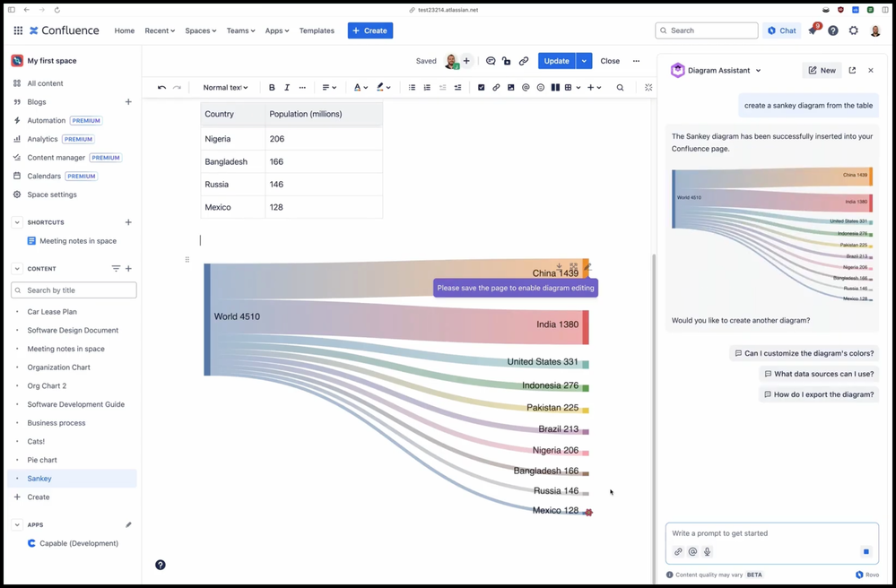This screenshot has width=896, height=588.
Task: Collapse the Apps section in the sidebar
Action: [x=17, y=524]
